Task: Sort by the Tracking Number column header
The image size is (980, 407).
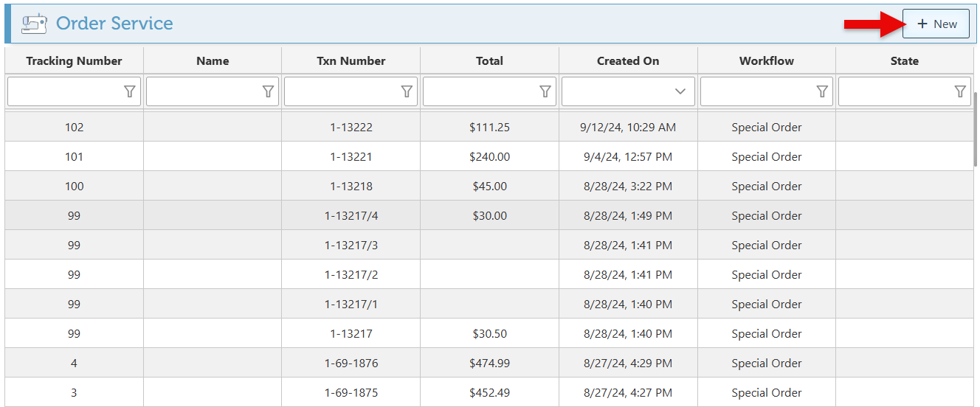Action: tap(74, 61)
